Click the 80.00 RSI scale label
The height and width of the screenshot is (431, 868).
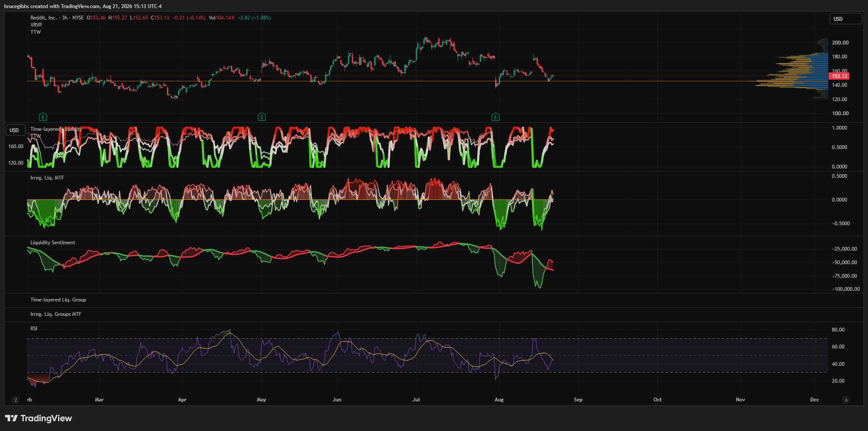coord(838,330)
